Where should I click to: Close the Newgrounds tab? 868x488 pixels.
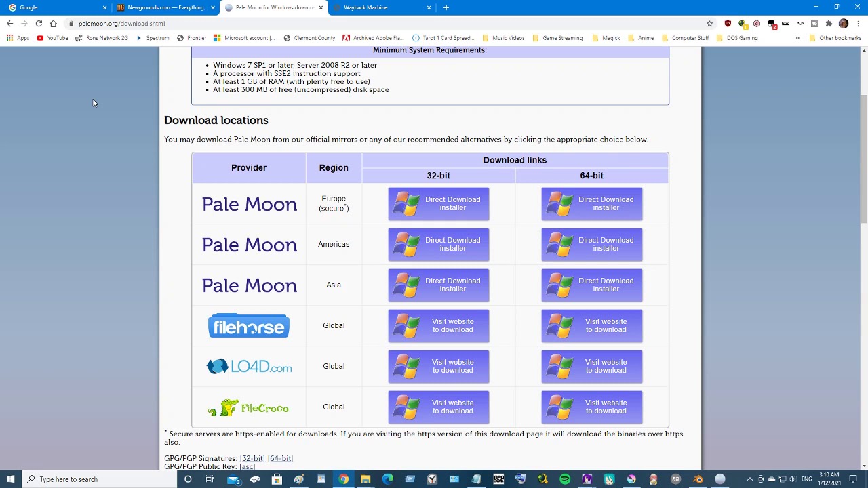tap(213, 7)
